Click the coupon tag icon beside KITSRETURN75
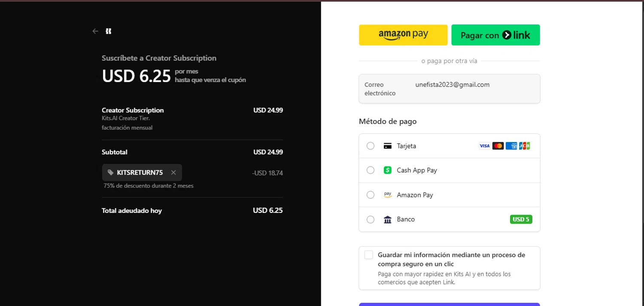The height and width of the screenshot is (306, 644). click(x=111, y=173)
